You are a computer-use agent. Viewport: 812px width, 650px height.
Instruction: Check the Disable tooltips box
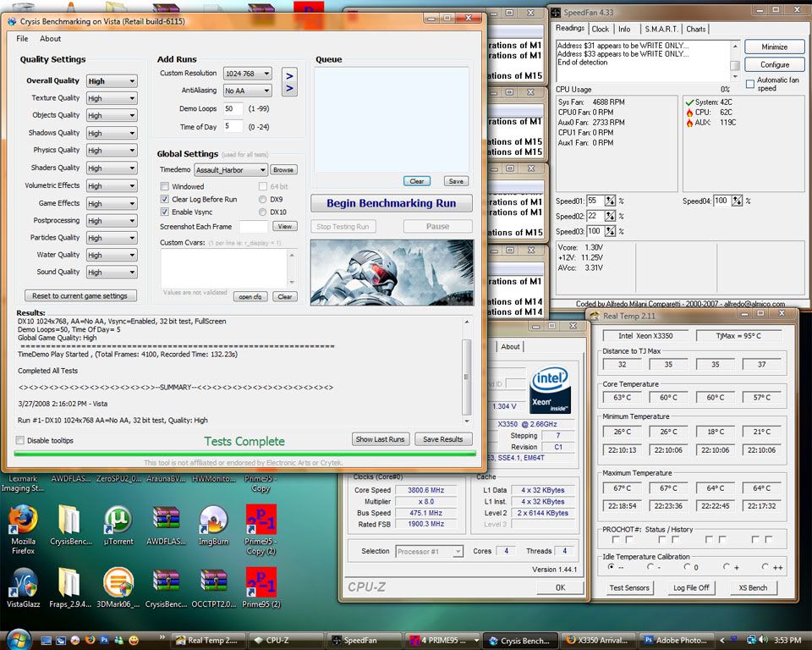pos(20,441)
